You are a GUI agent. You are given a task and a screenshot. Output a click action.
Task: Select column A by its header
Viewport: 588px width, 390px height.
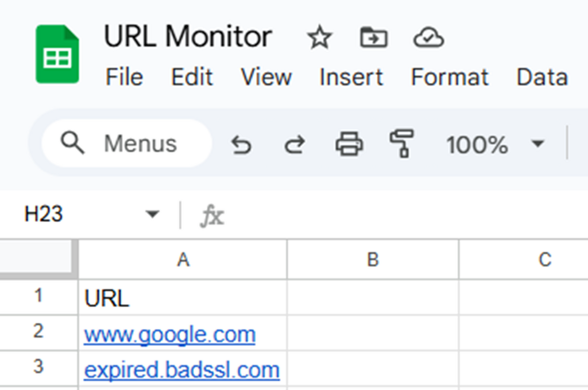click(183, 260)
